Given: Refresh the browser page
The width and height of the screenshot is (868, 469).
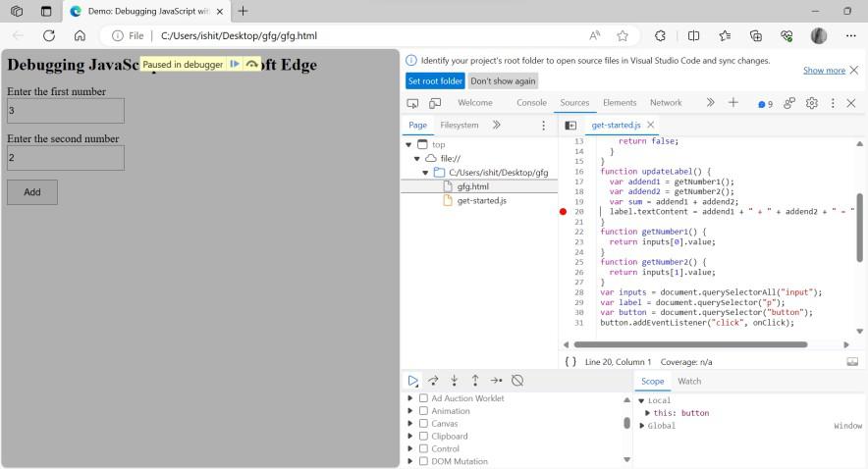Looking at the screenshot, I should (49, 36).
